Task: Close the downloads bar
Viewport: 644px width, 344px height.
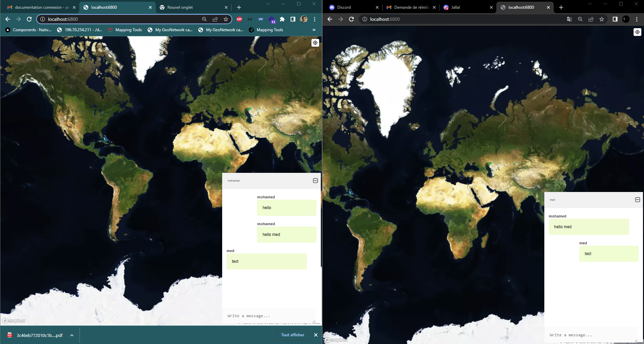Action: (316, 335)
